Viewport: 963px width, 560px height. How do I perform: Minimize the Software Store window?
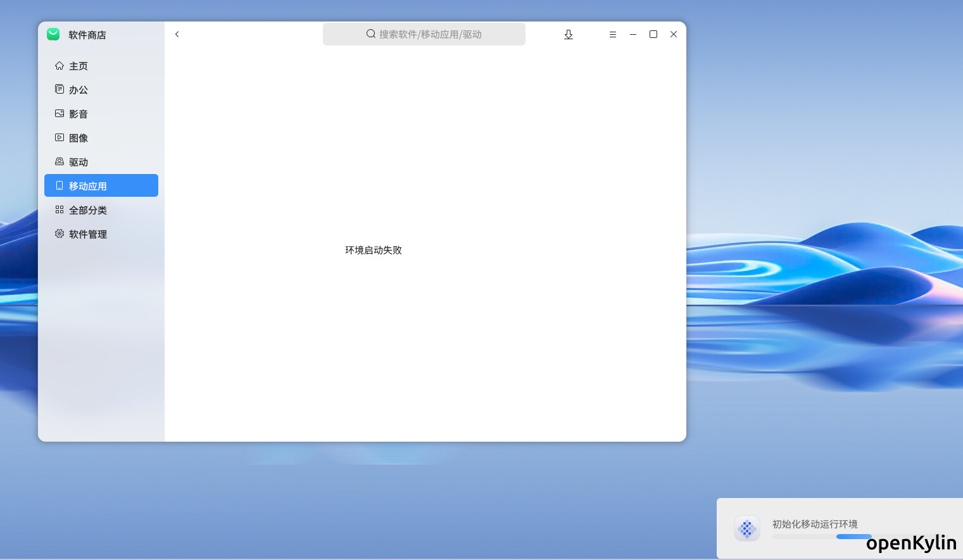click(633, 34)
